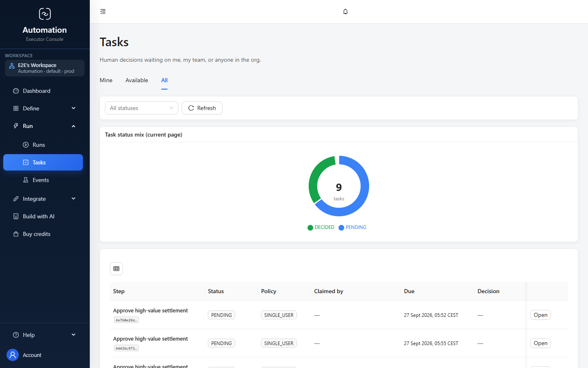Click the Define grid icon
Viewport: 588px width, 368px height.
16,108
